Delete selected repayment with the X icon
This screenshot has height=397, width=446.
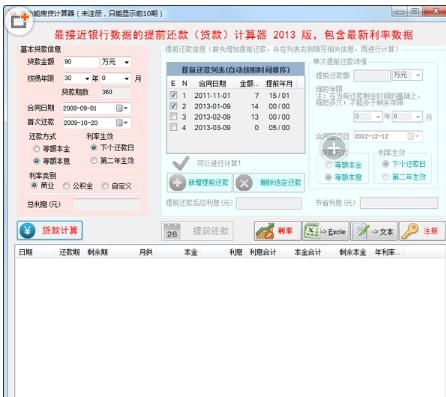pos(244,183)
